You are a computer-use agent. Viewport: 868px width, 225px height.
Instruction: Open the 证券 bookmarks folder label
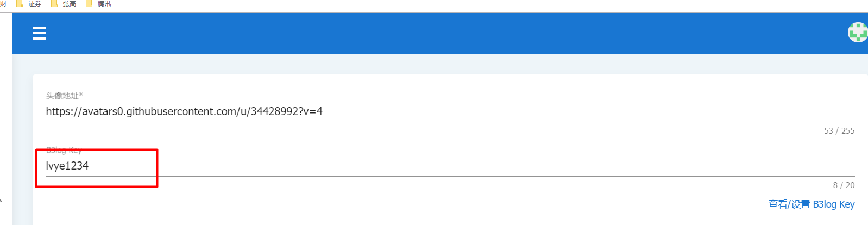(x=35, y=3)
